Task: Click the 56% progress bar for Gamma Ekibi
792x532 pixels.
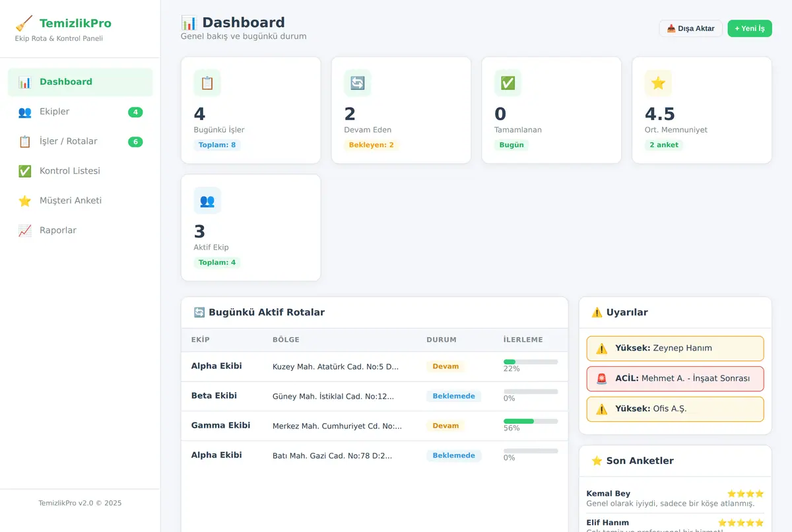Action: click(x=531, y=421)
